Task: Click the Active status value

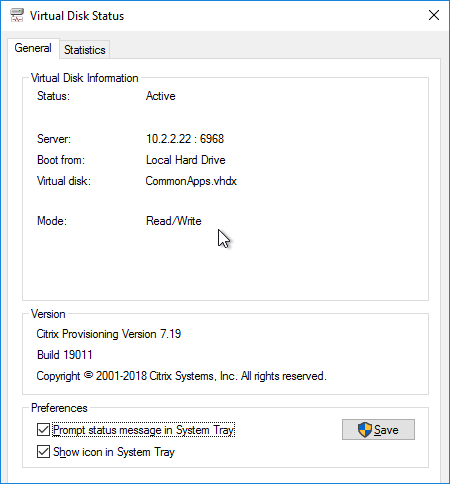Action: pyautogui.click(x=161, y=96)
